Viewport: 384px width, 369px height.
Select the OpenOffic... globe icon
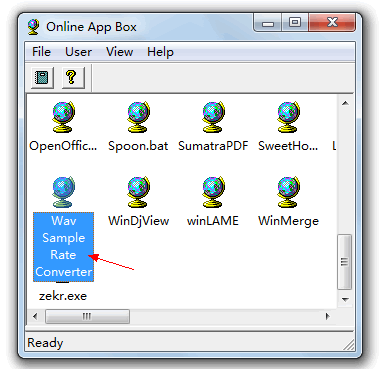(63, 117)
